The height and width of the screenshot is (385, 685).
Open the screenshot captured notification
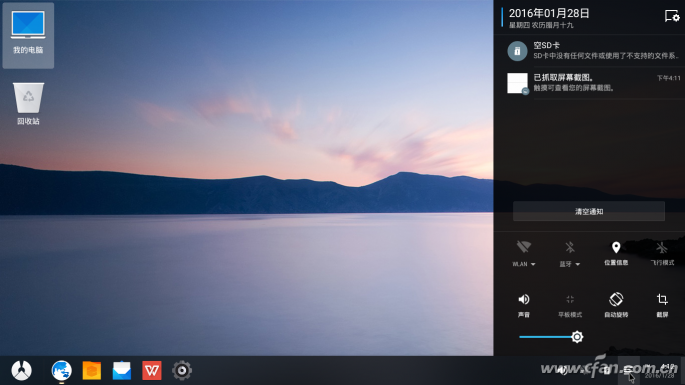pyautogui.click(x=589, y=83)
